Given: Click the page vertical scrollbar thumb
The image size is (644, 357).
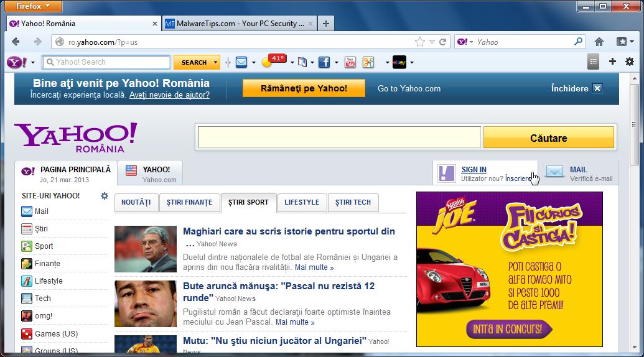Looking at the screenshot, I should 635,124.
